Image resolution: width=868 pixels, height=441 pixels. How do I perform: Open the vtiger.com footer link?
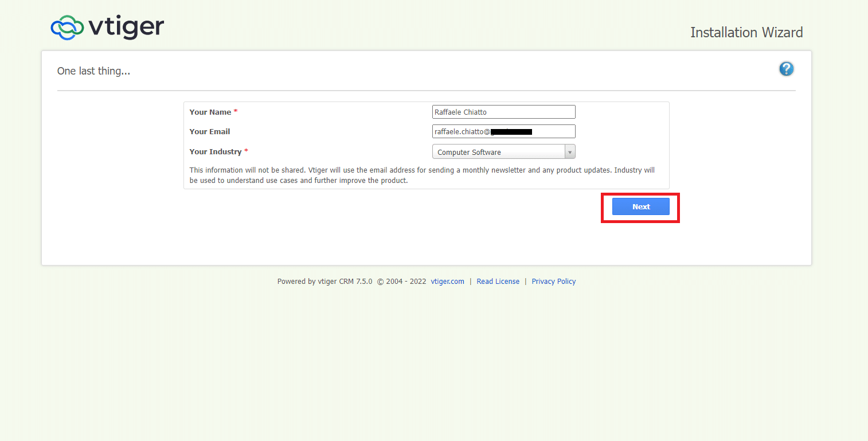click(x=447, y=282)
